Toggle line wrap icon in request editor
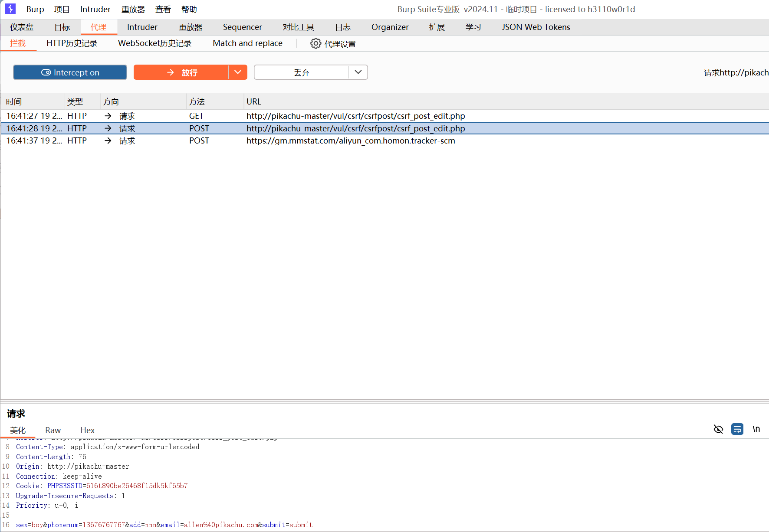The width and height of the screenshot is (769, 532). [x=737, y=429]
